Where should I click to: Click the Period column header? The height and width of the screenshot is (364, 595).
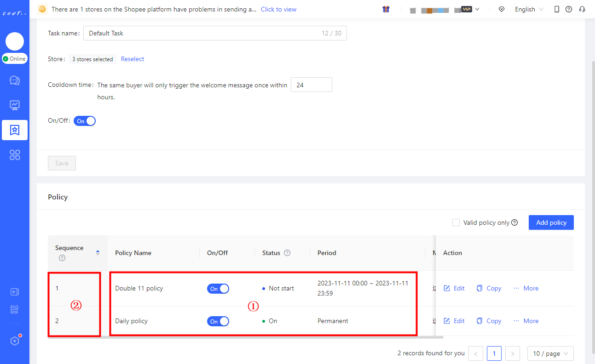327,253
